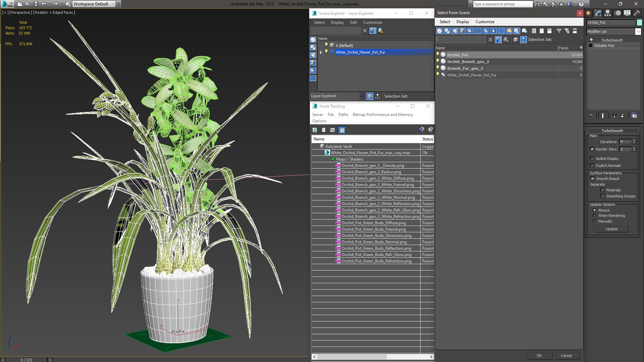
Task: Refresh the Asset Tracking list
Action: (x=315, y=130)
